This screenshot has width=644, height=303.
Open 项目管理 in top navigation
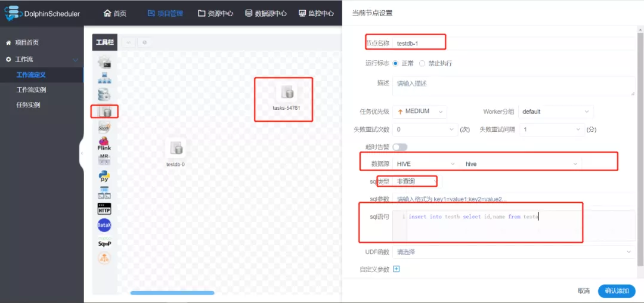click(165, 13)
